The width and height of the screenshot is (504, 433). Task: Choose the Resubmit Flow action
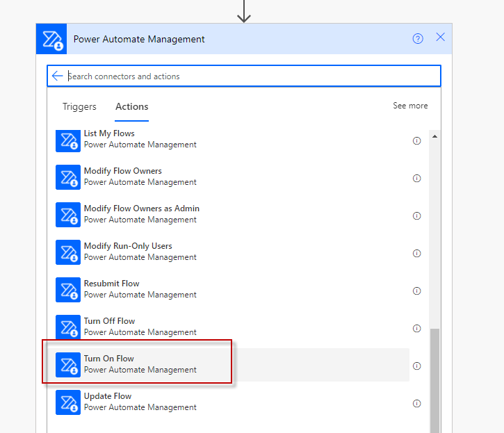[232, 290]
